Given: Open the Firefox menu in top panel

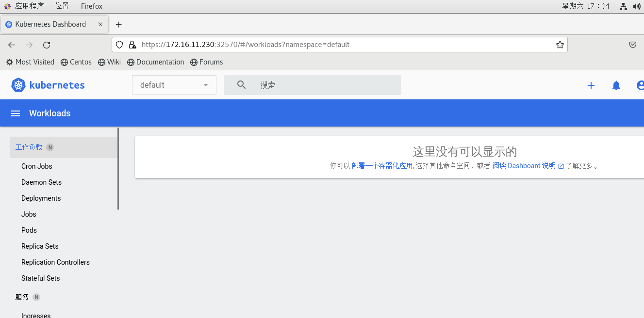Looking at the screenshot, I should pyautogui.click(x=92, y=6).
